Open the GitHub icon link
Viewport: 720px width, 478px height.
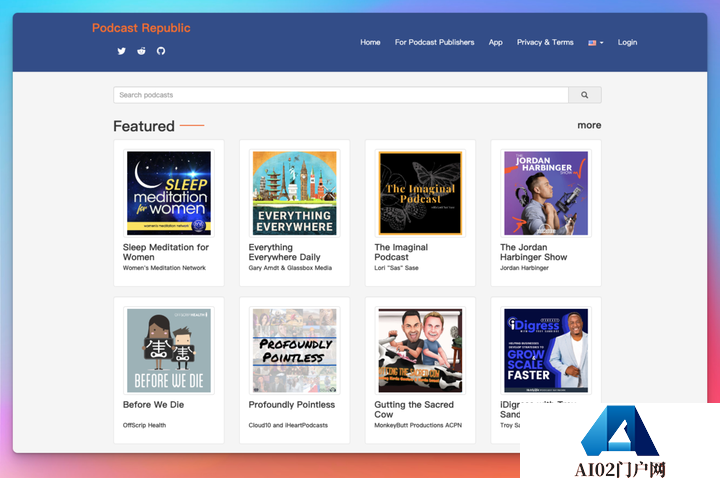coord(161,51)
